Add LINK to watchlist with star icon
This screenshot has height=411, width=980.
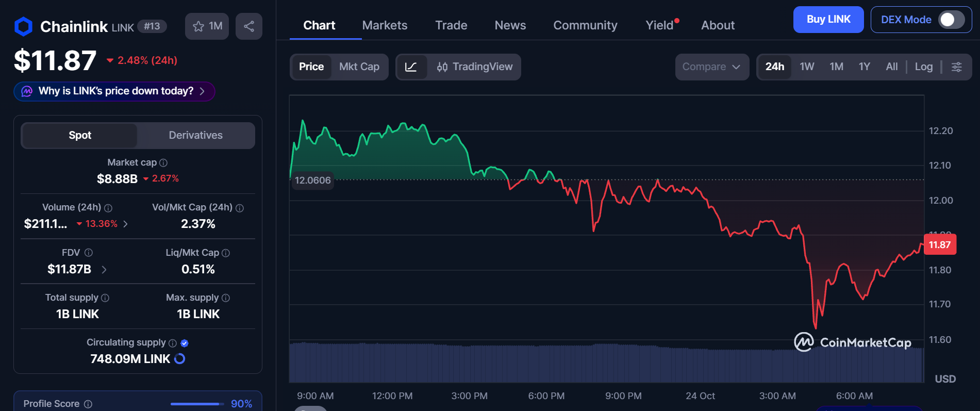pyautogui.click(x=207, y=26)
